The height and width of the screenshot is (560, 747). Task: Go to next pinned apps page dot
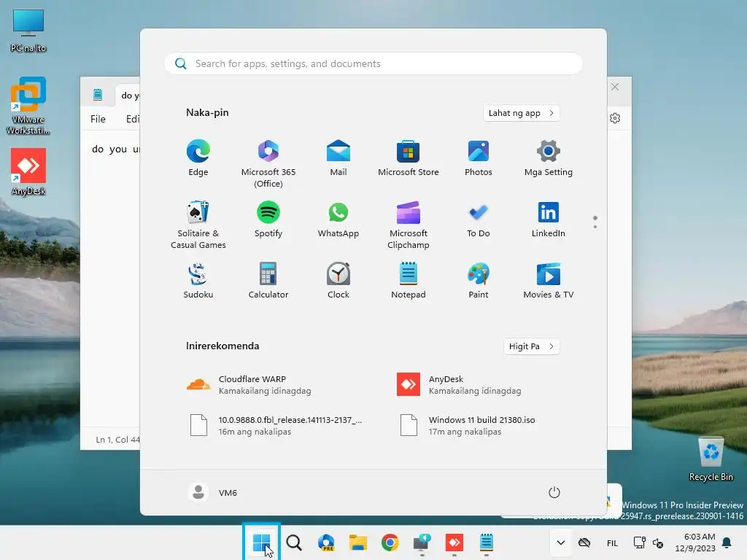595,227
